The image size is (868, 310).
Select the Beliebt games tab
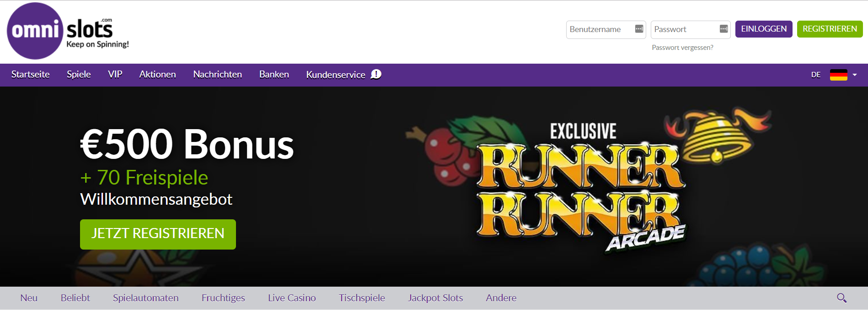75,298
